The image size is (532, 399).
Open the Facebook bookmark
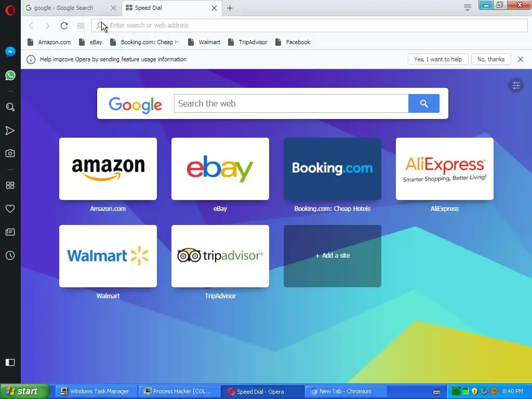pyautogui.click(x=293, y=42)
